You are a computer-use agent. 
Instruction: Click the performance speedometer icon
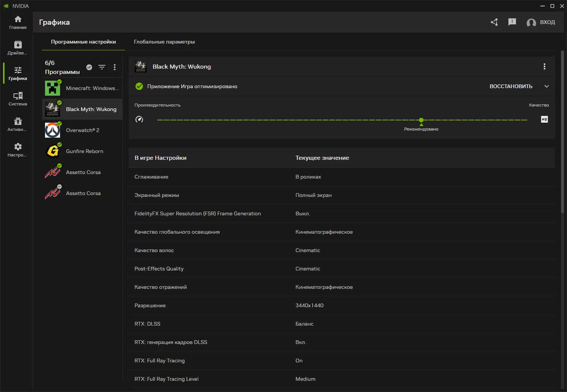[139, 119]
